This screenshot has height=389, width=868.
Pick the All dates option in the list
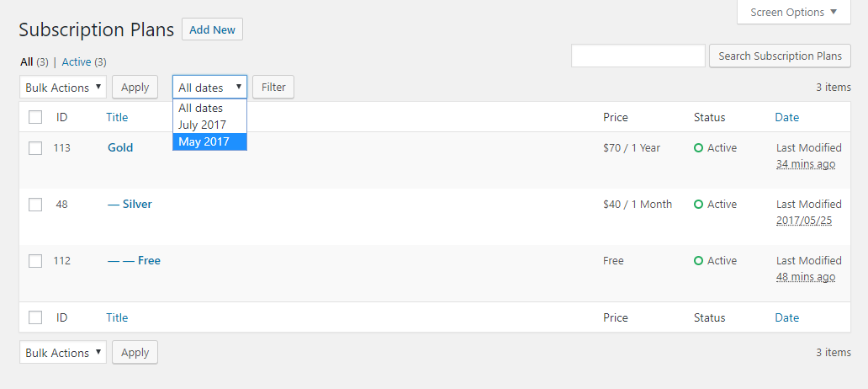209,108
